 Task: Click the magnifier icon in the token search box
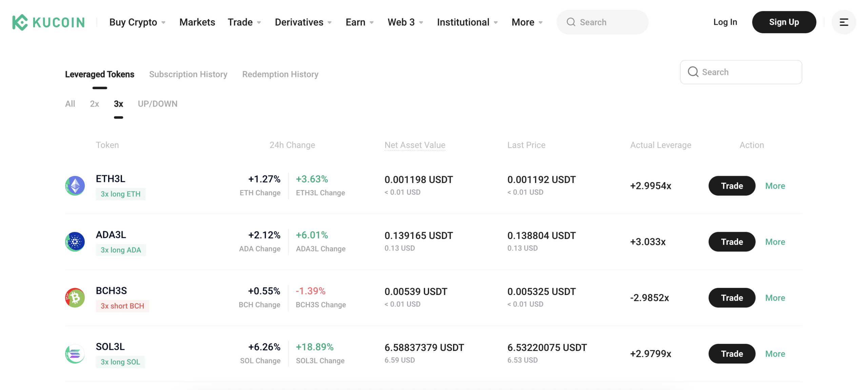click(693, 72)
